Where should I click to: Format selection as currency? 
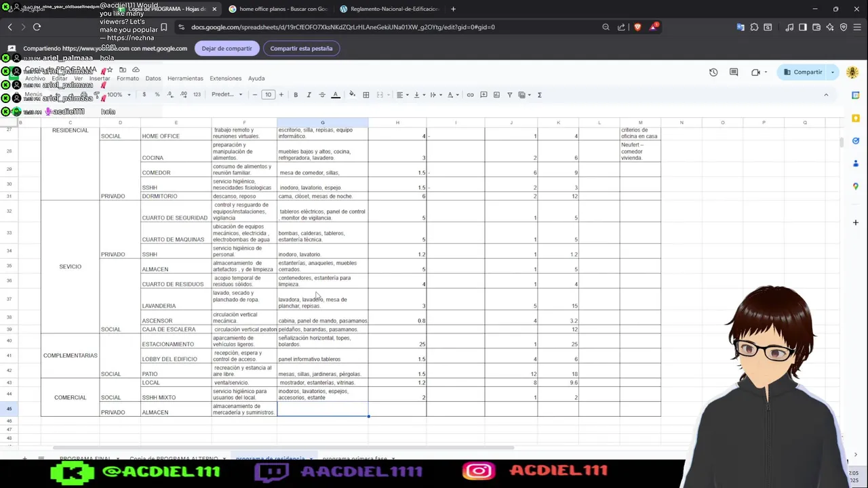tap(144, 95)
